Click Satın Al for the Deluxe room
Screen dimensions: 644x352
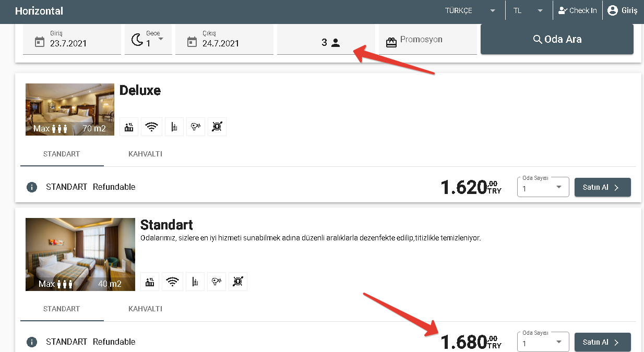(602, 187)
